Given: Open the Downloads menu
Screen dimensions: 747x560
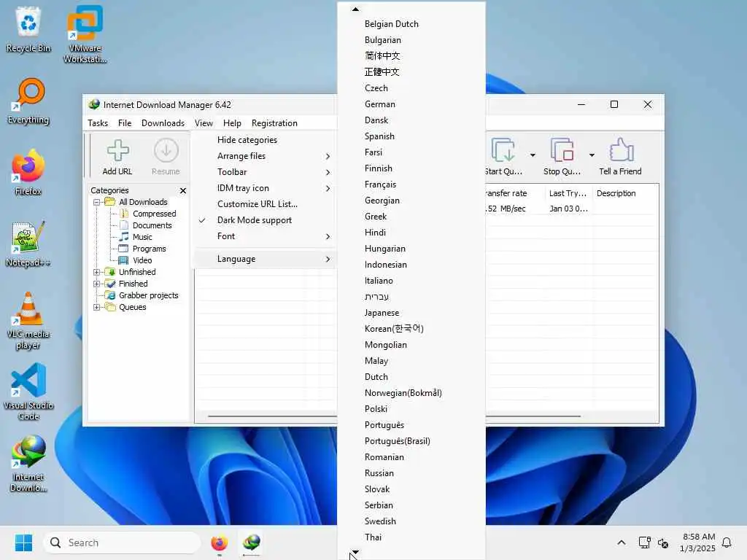Looking at the screenshot, I should 163,122.
